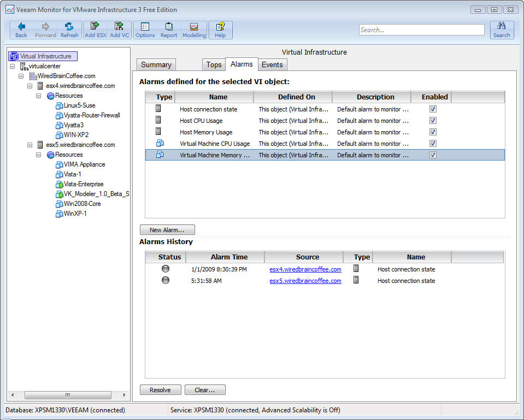
Task: Click the Add ESX toolbar icon
Action: (96, 30)
